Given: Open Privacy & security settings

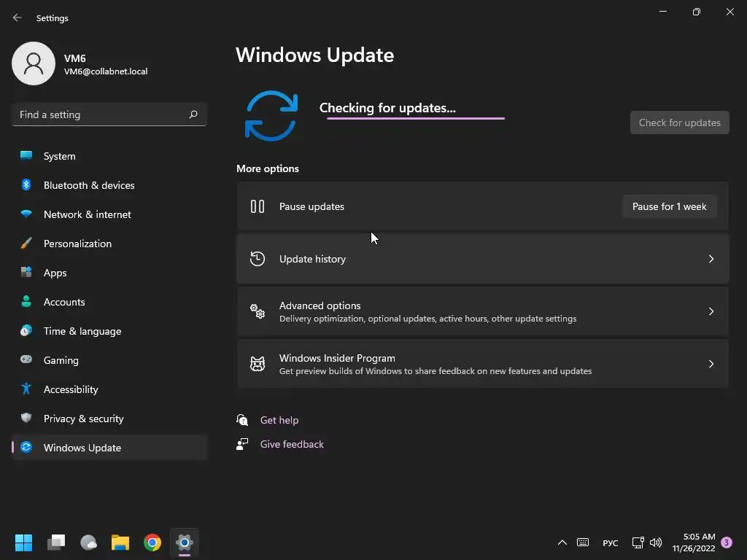Looking at the screenshot, I should click(109, 419).
